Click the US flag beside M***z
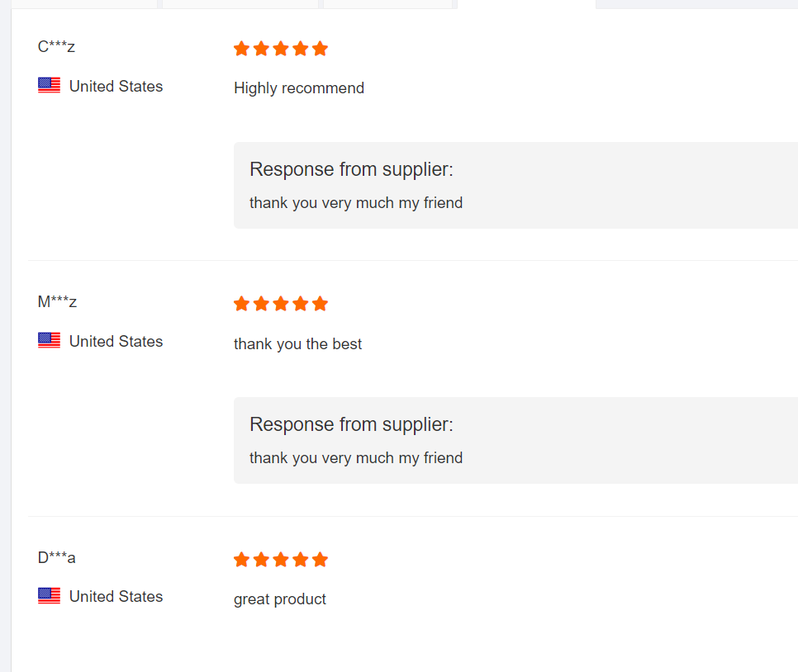This screenshot has height=672, width=798. tap(49, 340)
